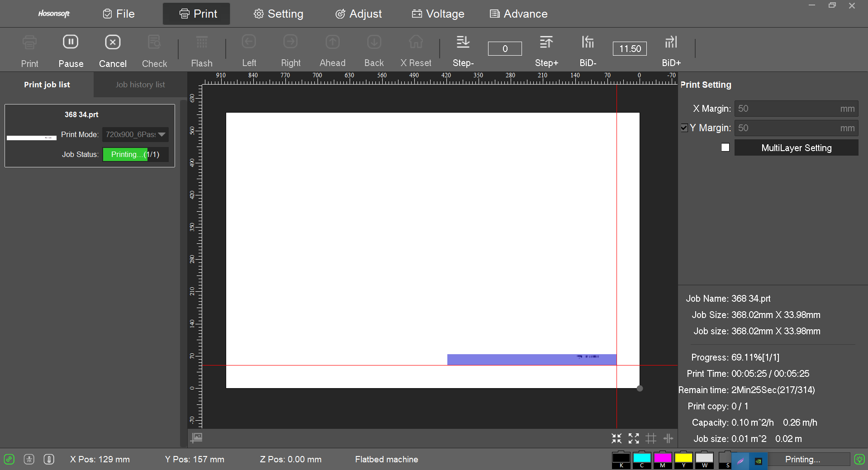Click the green light bulb icon
This screenshot has height=470, width=868.
(859, 459)
